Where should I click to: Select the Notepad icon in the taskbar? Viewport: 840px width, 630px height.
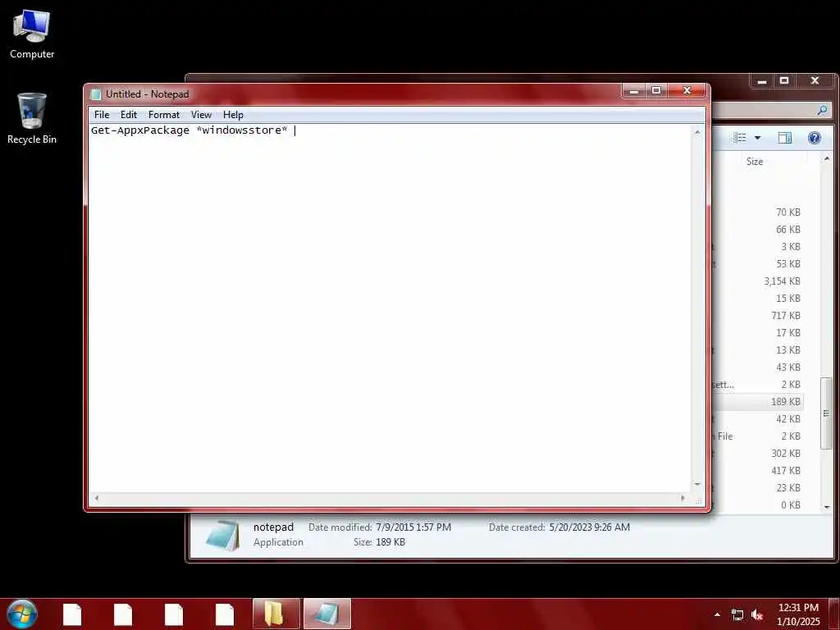[326, 614]
